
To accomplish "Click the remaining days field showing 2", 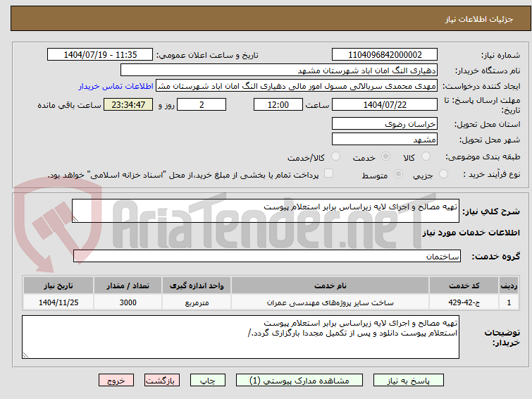I will click(x=202, y=104).
